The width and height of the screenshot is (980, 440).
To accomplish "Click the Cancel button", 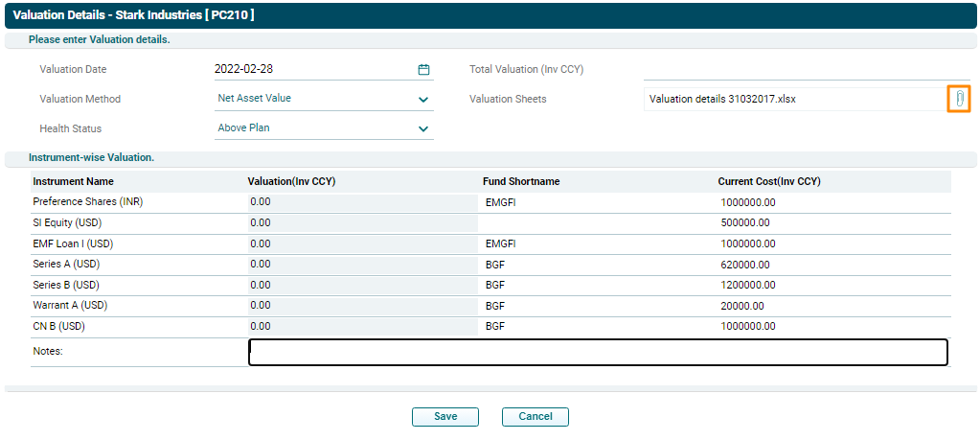I will (535, 417).
